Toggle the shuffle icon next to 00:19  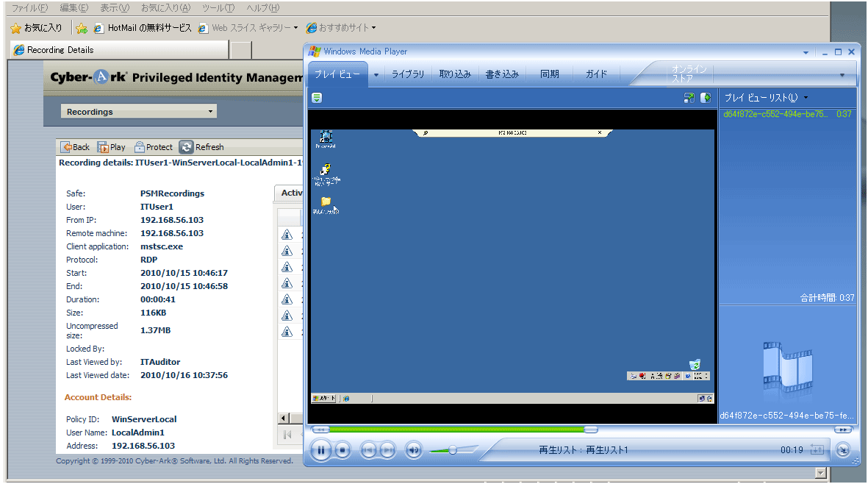point(817,449)
